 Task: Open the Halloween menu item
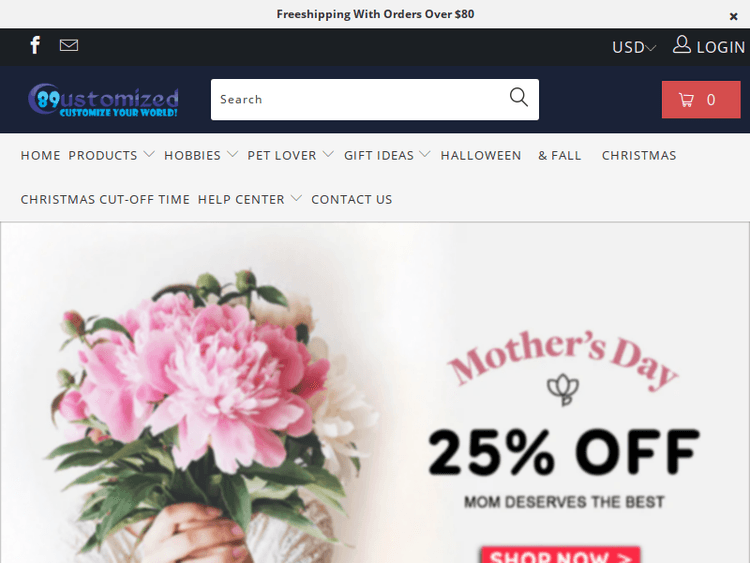coord(481,155)
